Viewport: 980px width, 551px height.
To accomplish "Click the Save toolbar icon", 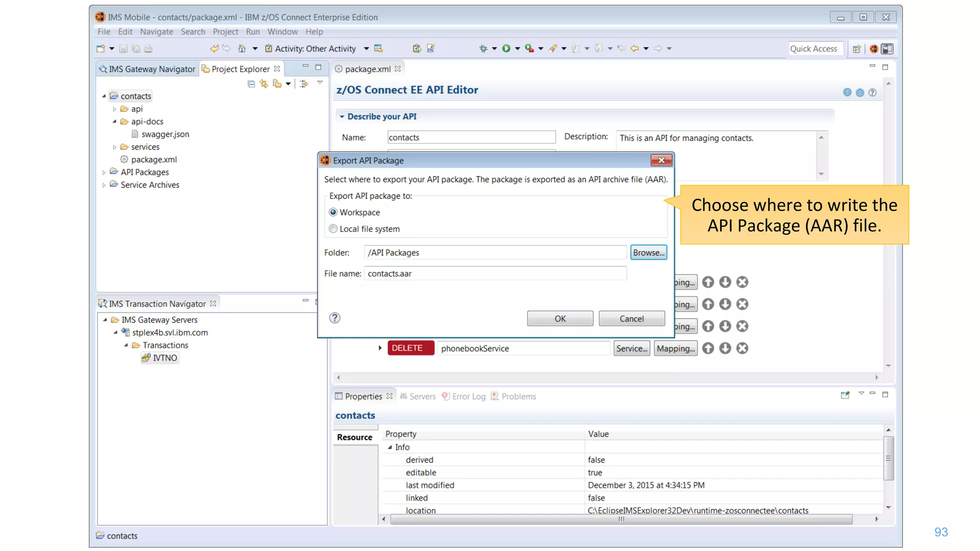I will tap(123, 48).
